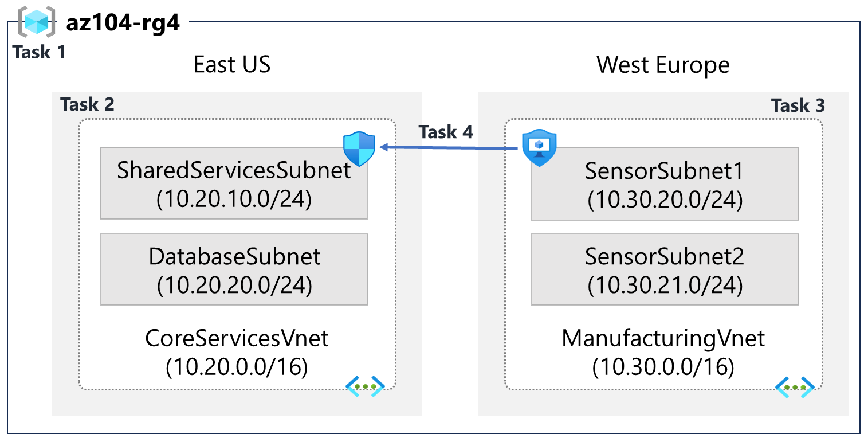
Task: Click the virtual machine shield icon on ManufacturingVnet
Action: (539, 147)
